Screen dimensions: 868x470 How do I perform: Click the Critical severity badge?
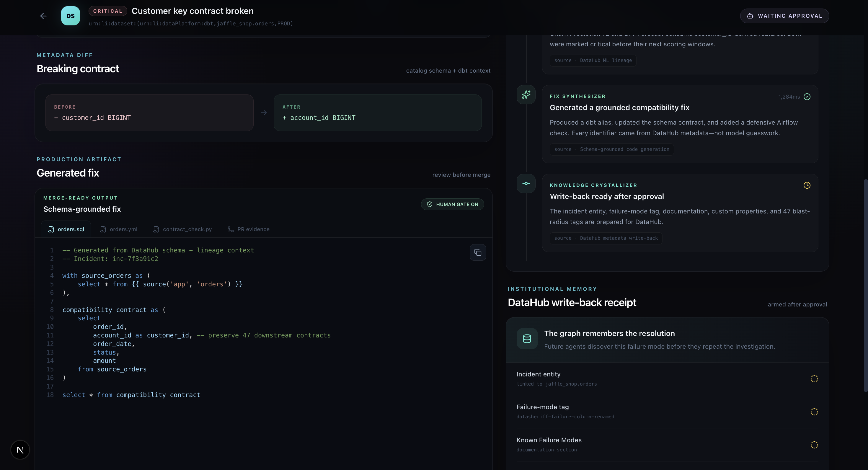click(108, 11)
